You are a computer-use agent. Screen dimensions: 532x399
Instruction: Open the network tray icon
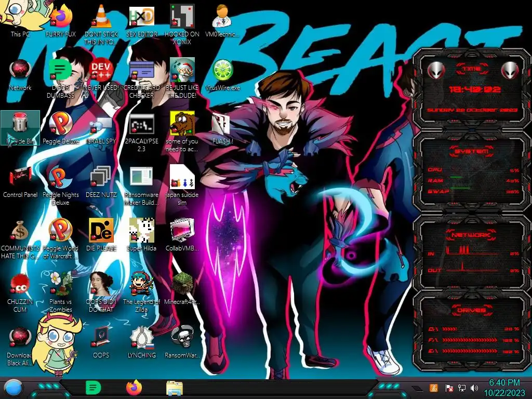point(462,388)
